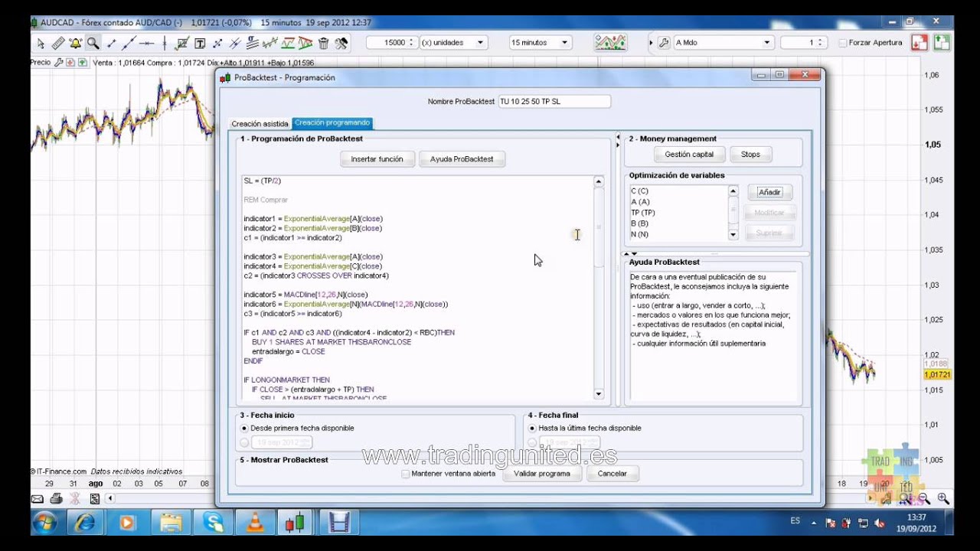Image resolution: width=980 pixels, height=551 pixels.
Task: Select the text box annotation tool
Action: pos(200,43)
